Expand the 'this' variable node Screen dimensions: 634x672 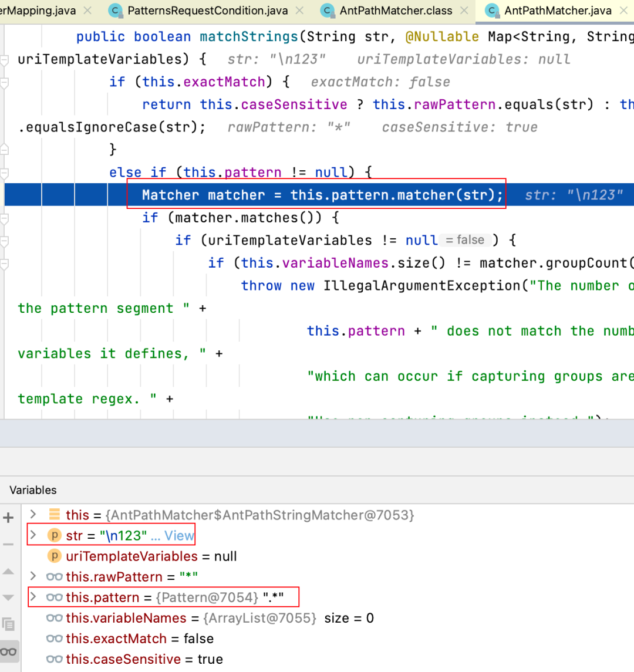[33, 515]
